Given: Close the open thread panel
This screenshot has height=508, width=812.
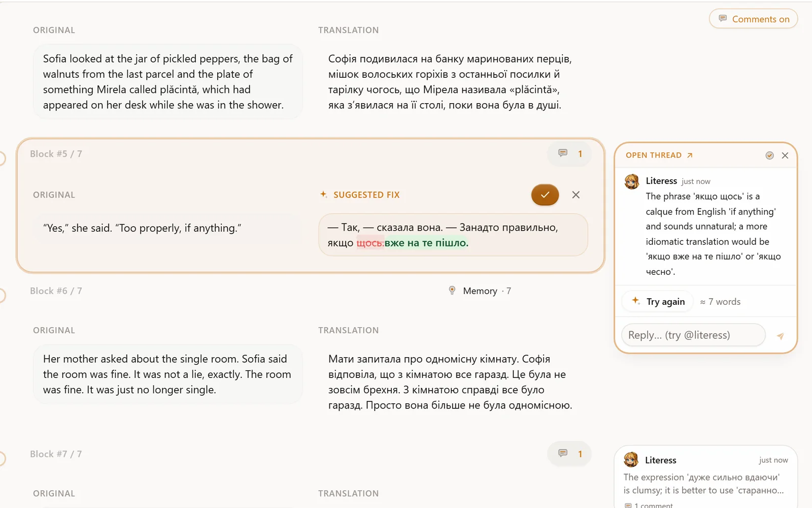Looking at the screenshot, I should point(785,155).
